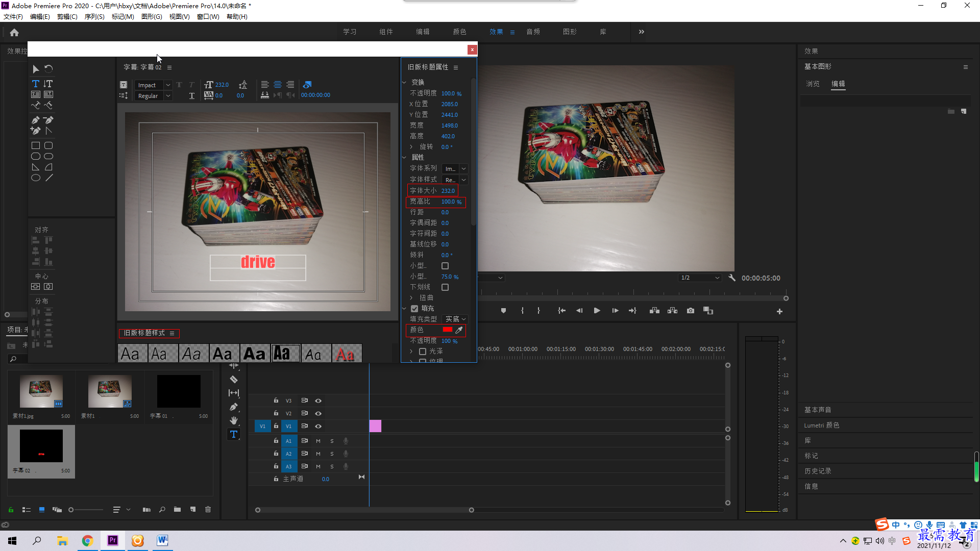Create a new bin in Project panel
This screenshot has width=980, height=551.
177,509
